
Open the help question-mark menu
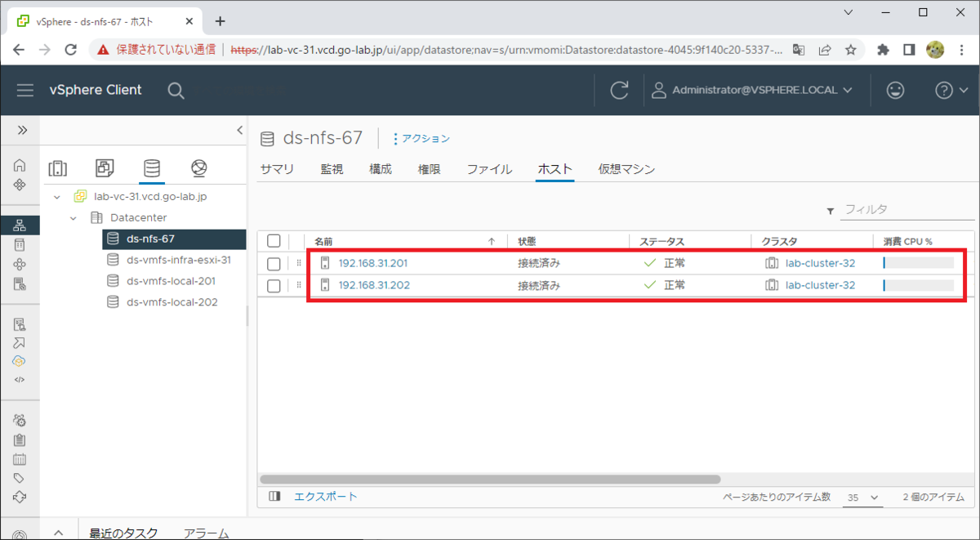[951, 90]
